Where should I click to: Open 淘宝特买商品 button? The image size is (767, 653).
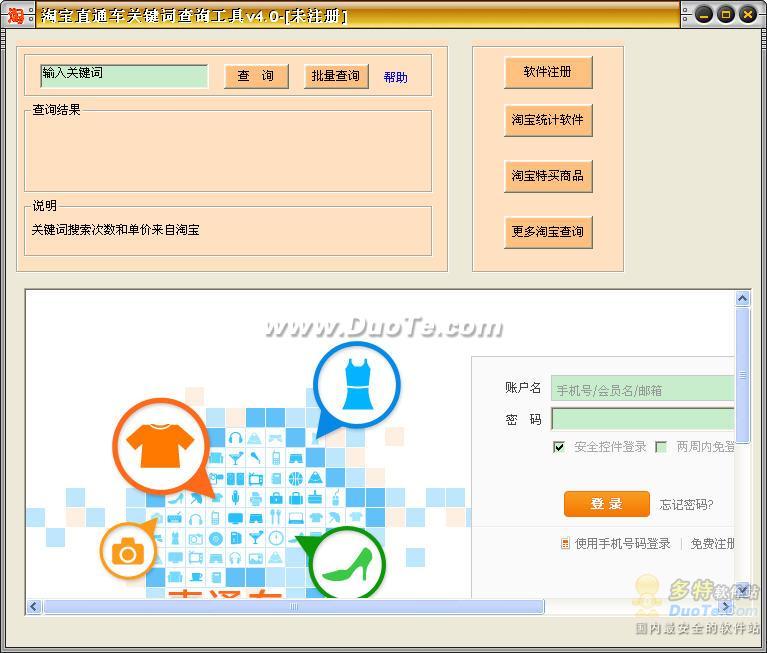(x=548, y=176)
